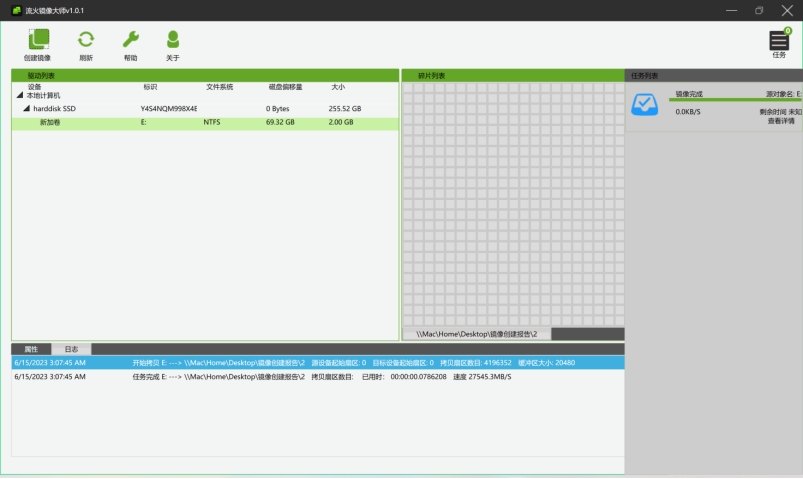Open the 任务 task list menu icon
The width and height of the screenshot is (803, 479).
(x=779, y=40)
